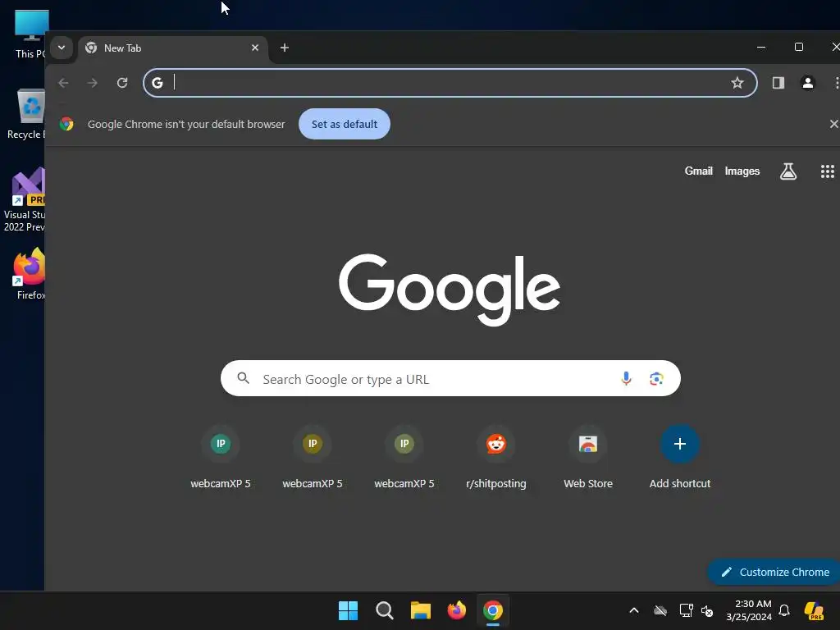Click the cloud sync tray icon
Screen dimensions: 840x630
click(660, 610)
